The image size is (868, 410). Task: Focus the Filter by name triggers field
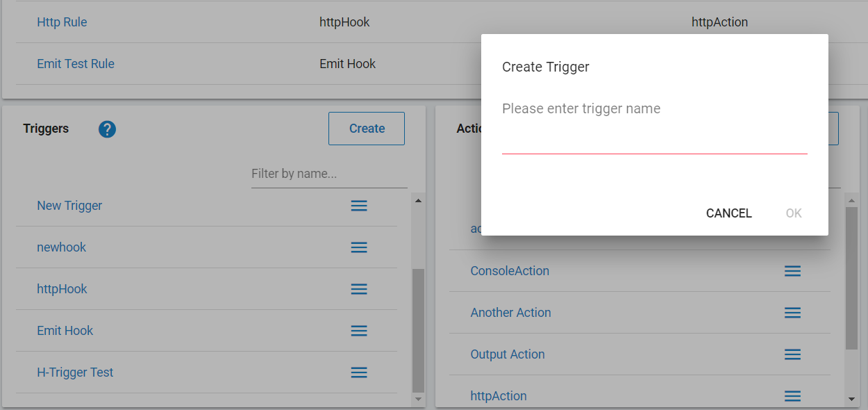[329, 174]
